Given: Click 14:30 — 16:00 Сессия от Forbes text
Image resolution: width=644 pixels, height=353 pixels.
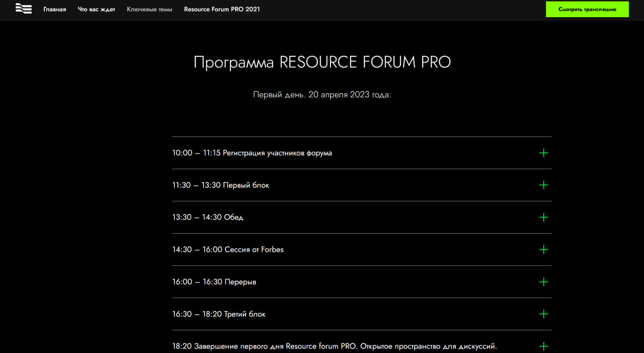Looking at the screenshot, I should [x=228, y=249].
